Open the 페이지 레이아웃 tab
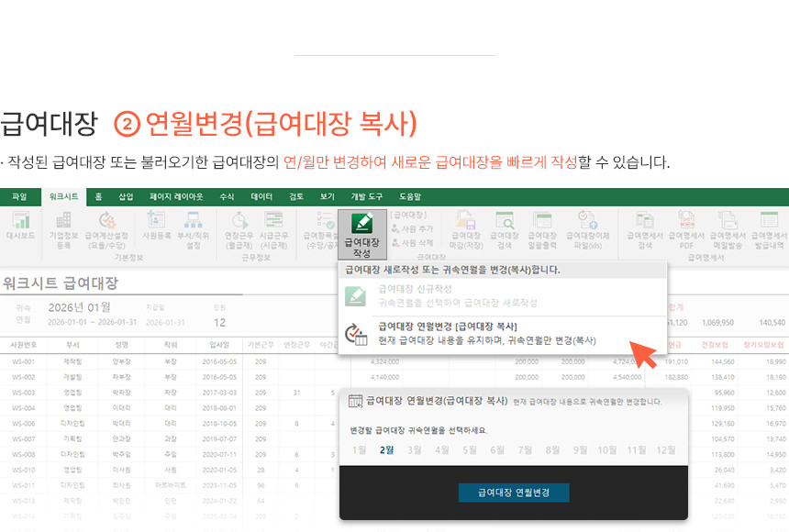 click(x=176, y=196)
